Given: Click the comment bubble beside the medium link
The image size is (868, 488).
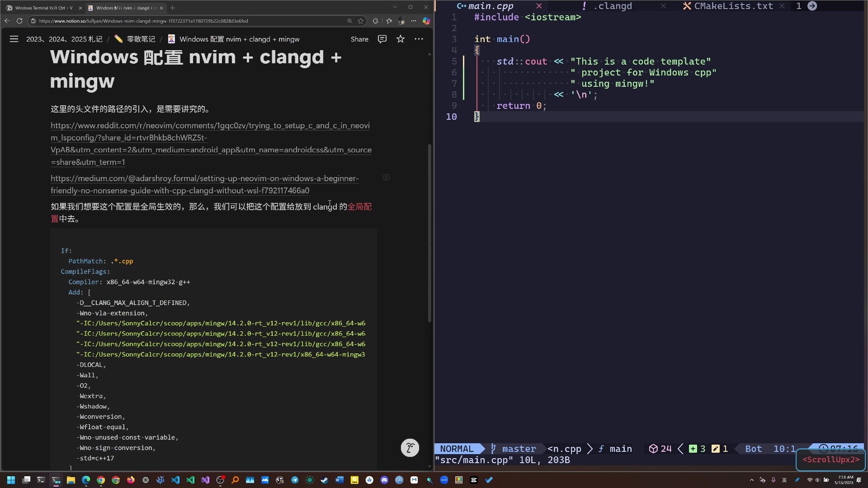Looking at the screenshot, I should [x=387, y=178].
